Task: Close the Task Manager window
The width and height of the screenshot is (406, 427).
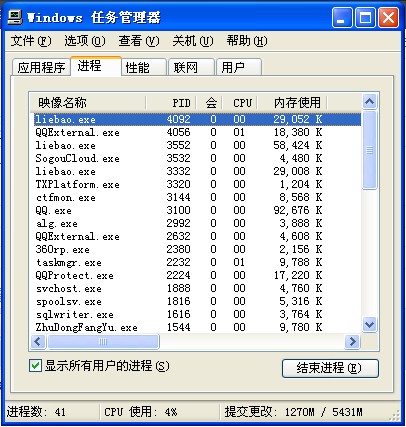Action: (x=388, y=18)
